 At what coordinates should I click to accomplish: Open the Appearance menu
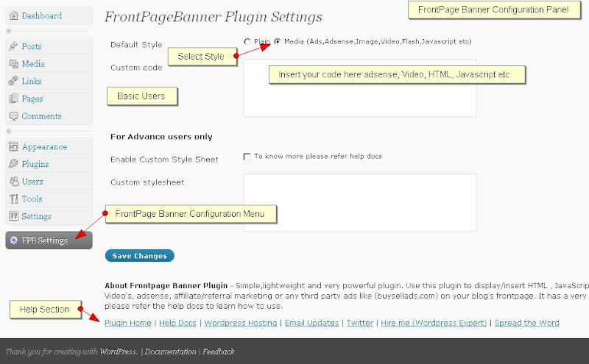(x=49, y=147)
